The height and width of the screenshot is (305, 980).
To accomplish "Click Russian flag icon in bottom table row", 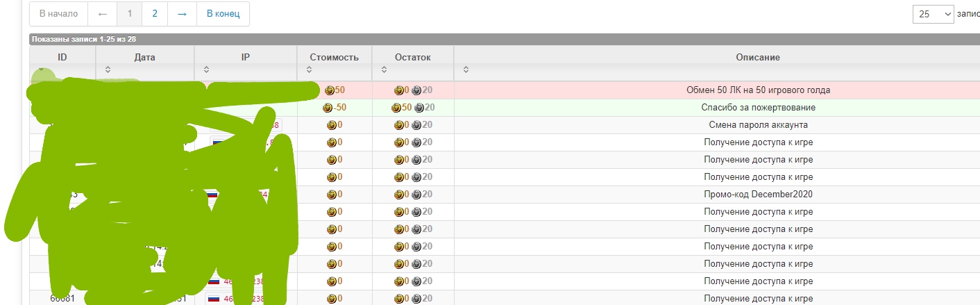I will point(215,299).
